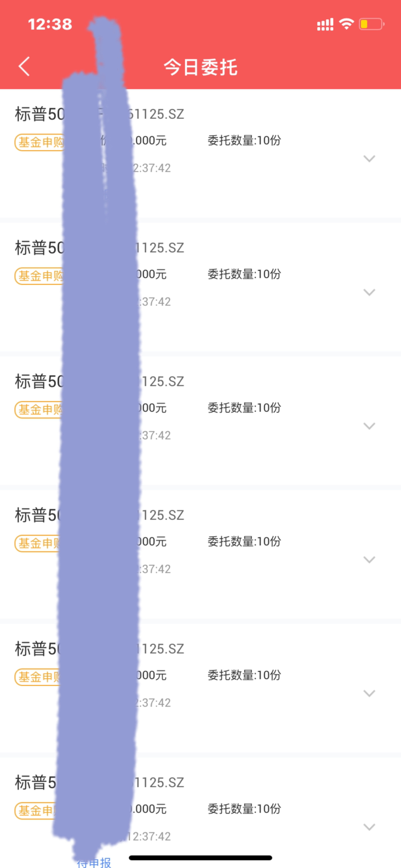The height and width of the screenshot is (868, 401).
Task: Tap the 今日委托 page title
Action: tap(200, 67)
